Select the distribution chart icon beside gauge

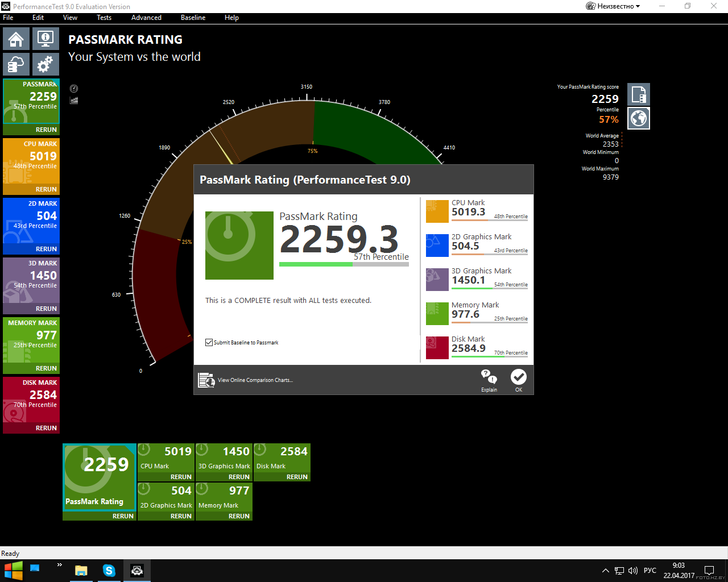[x=74, y=101]
